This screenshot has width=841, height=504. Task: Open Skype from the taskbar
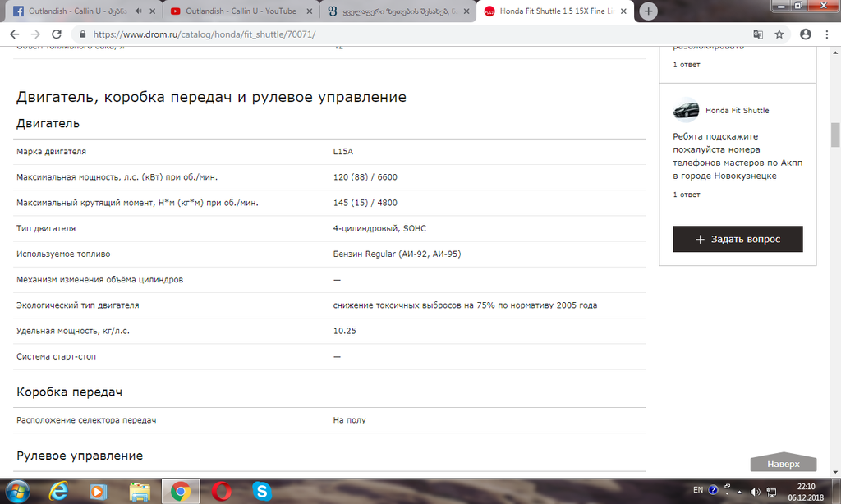click(262, 491)
